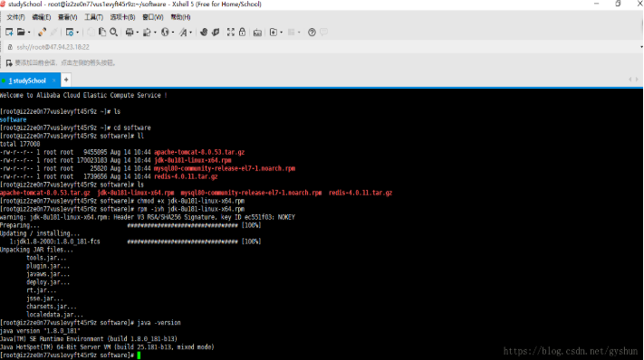Open the 选项卡(B) menu
The height and width of the screenshot is (360, 644).
click(122, 17)
